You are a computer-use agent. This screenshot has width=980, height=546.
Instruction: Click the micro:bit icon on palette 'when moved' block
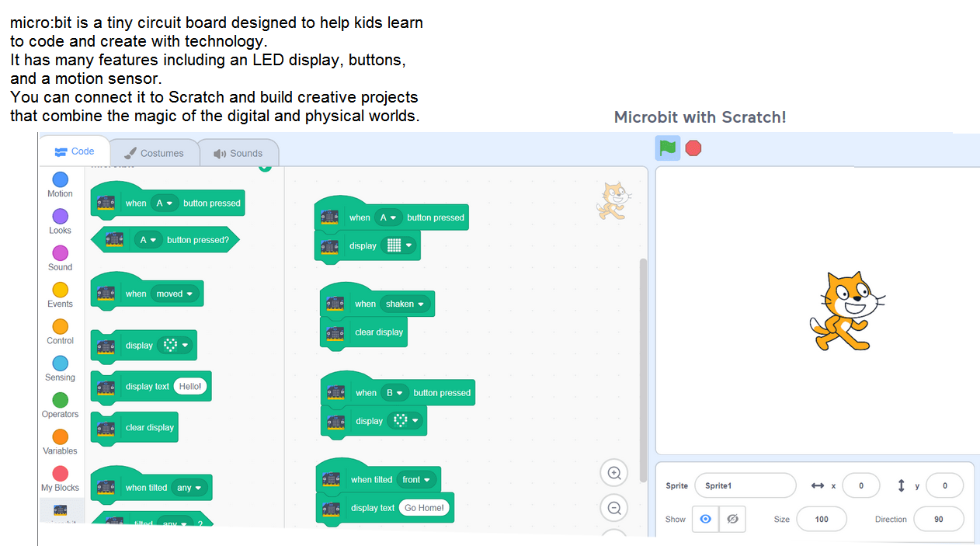[106, 294]
